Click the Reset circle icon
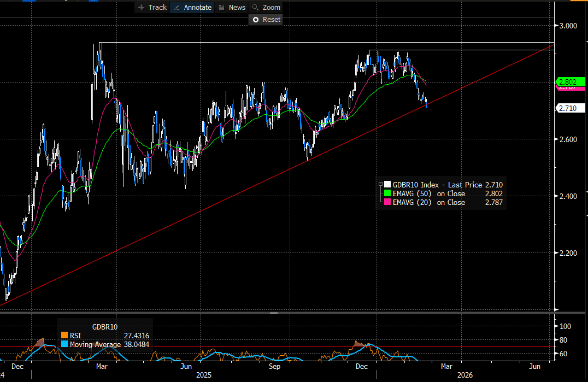 point(255,20)
